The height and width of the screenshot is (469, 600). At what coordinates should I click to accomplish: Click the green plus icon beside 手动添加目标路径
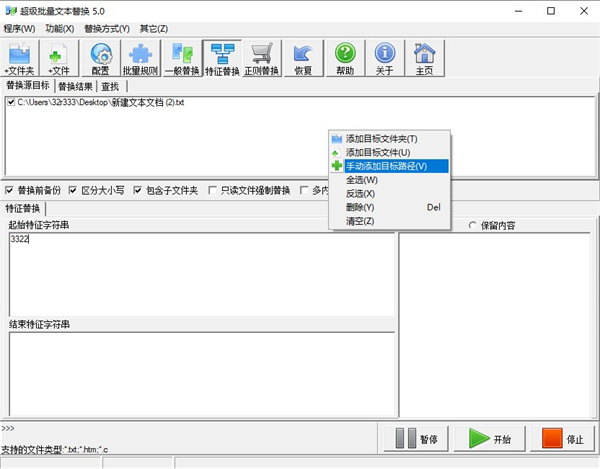337,166
